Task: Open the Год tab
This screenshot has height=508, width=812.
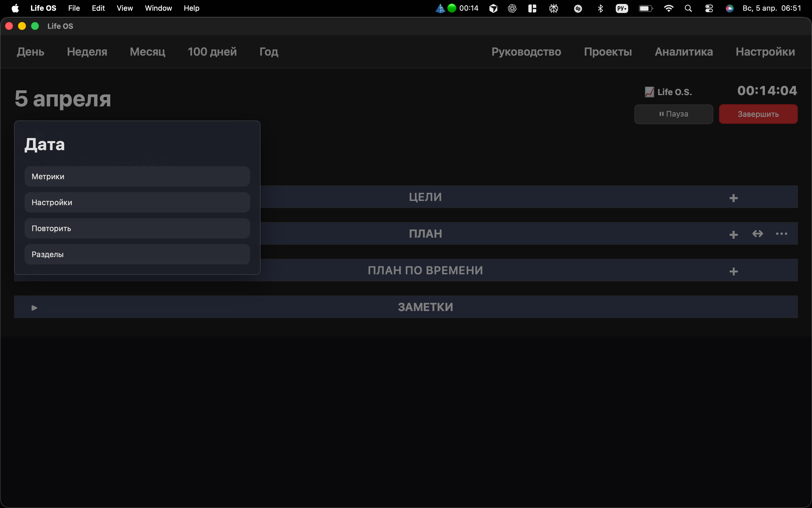Action: 269,52
